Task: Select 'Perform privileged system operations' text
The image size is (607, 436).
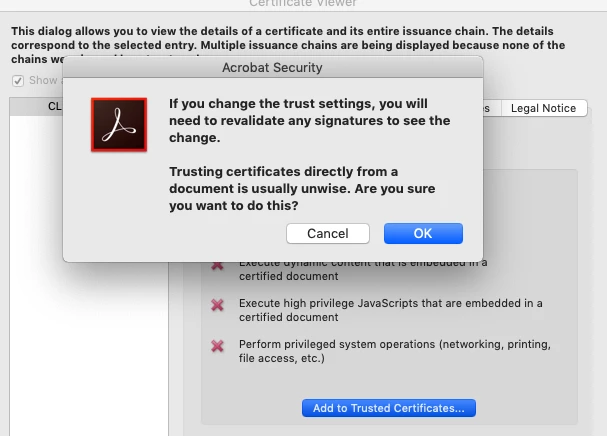Action: pyautogui.click(x=394, y=351)
